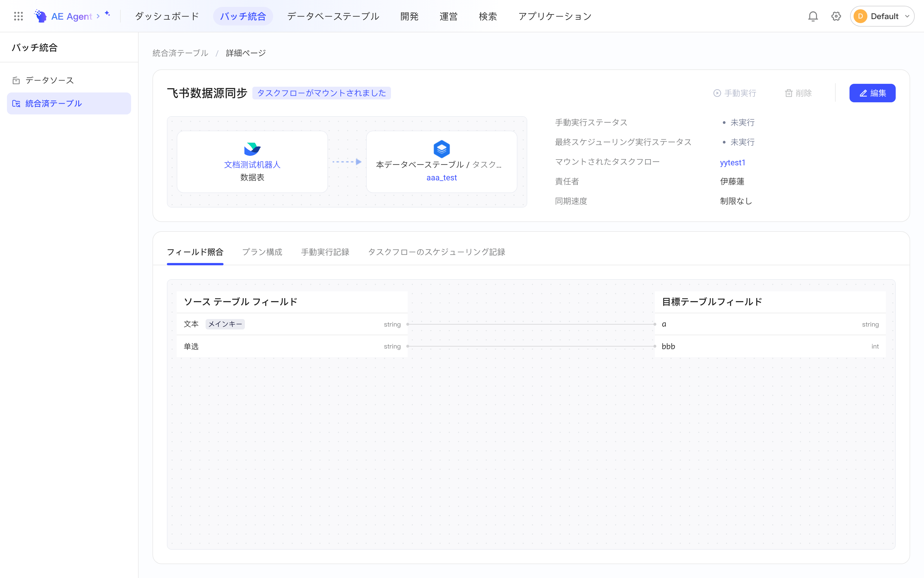Switch to the プラン構成 tab
This screenshot has width=924, height=578.
[262, 252]
